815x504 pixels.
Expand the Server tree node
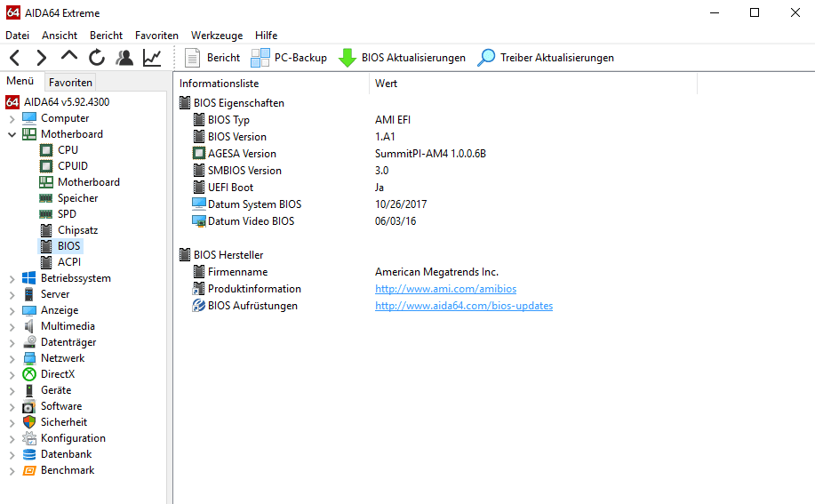tap(12, 295)
